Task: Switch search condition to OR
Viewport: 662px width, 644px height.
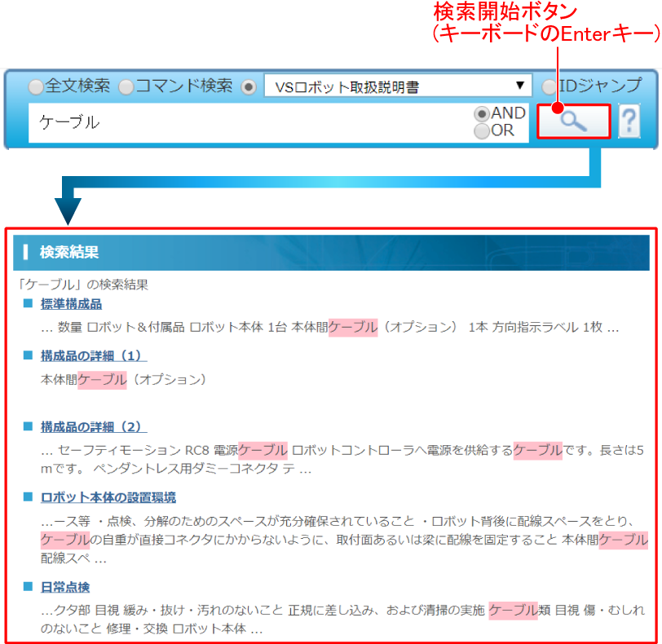Action: pyautogui.click(x=482, y=130)
